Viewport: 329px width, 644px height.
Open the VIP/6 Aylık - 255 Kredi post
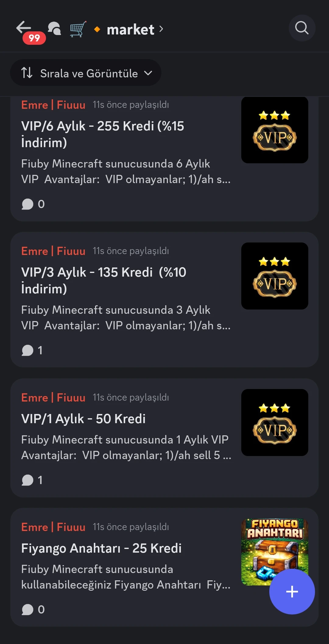(x=103, y=134)
